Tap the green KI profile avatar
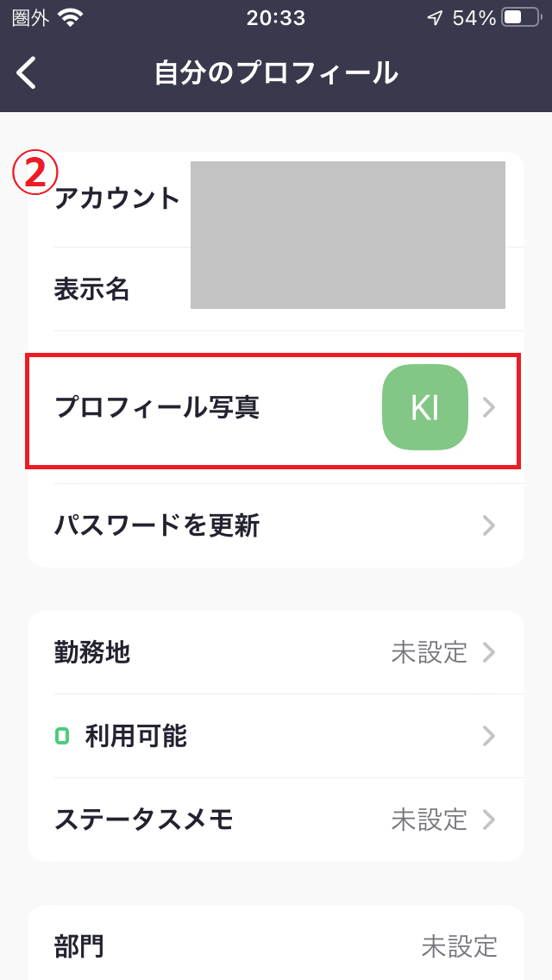 click(x=424, y=407)
